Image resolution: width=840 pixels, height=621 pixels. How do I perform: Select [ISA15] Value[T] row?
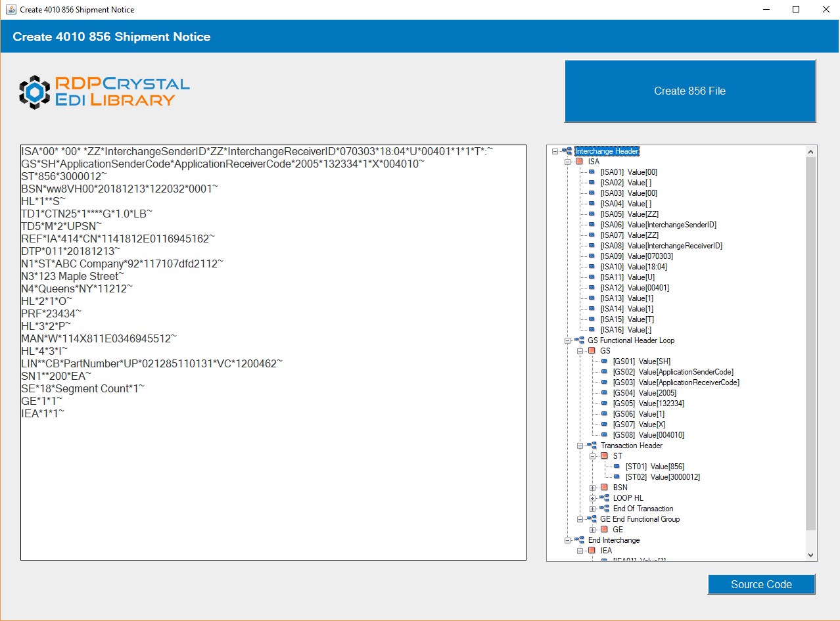point(627,319)
